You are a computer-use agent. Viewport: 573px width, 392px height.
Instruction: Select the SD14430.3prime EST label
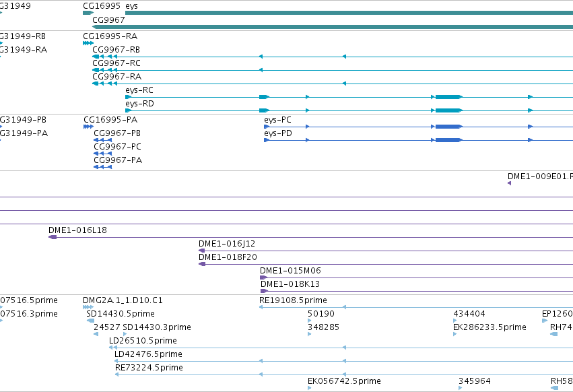[x=157, y=327]
